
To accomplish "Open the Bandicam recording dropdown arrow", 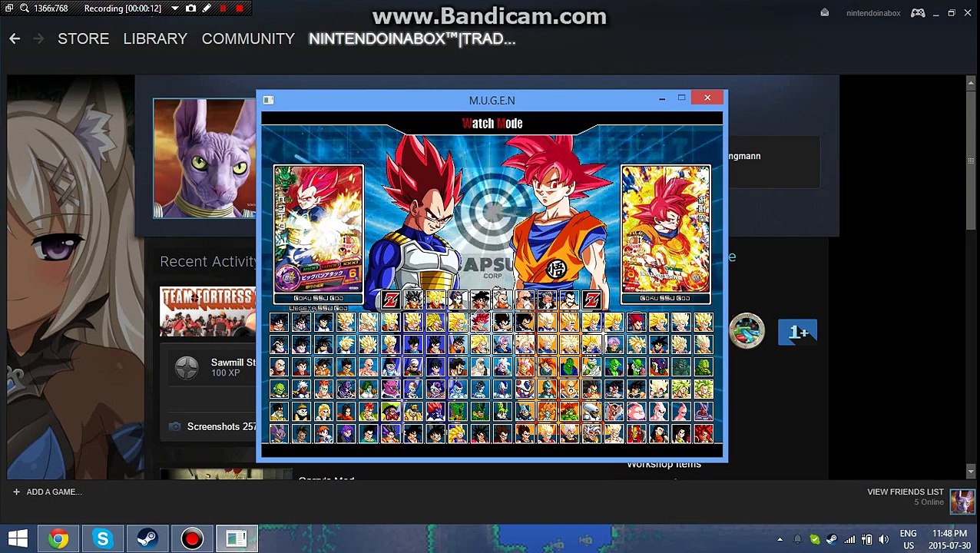I will [x=175, y=8].
